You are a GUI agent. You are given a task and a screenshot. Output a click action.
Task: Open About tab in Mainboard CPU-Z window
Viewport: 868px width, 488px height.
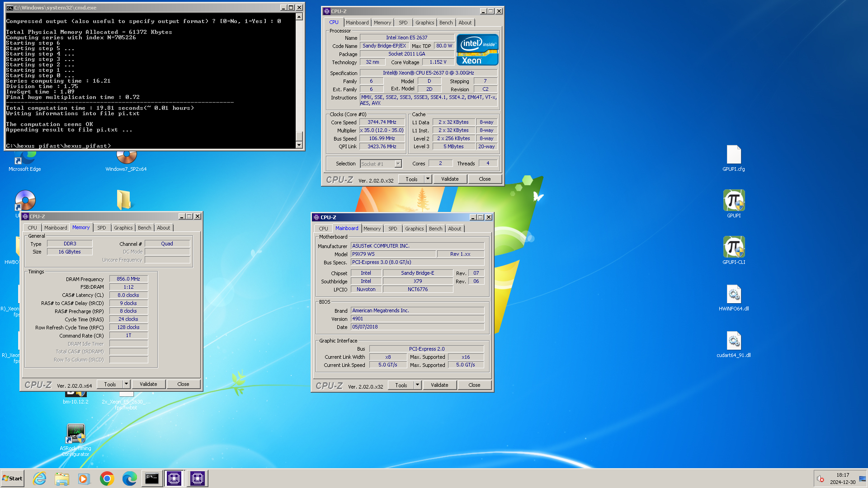click(455, 229)
